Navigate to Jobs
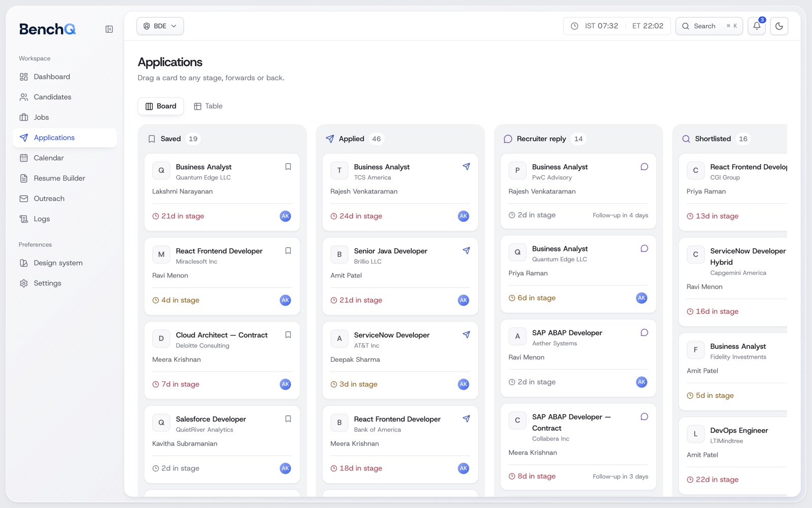The width and height of the screenshot is (812, 508). pos(65,117)
